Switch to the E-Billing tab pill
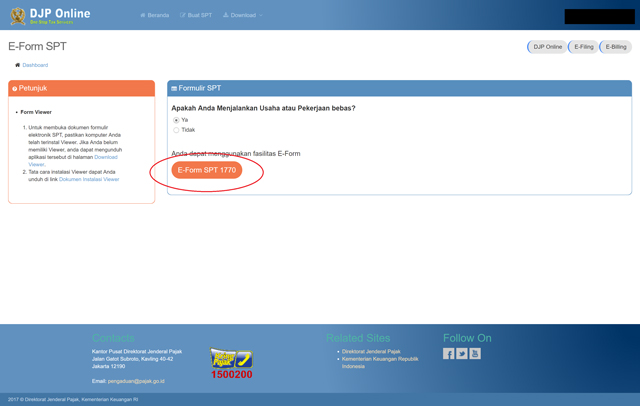Screen dimensions: 640x406 (x=616, y=47)
